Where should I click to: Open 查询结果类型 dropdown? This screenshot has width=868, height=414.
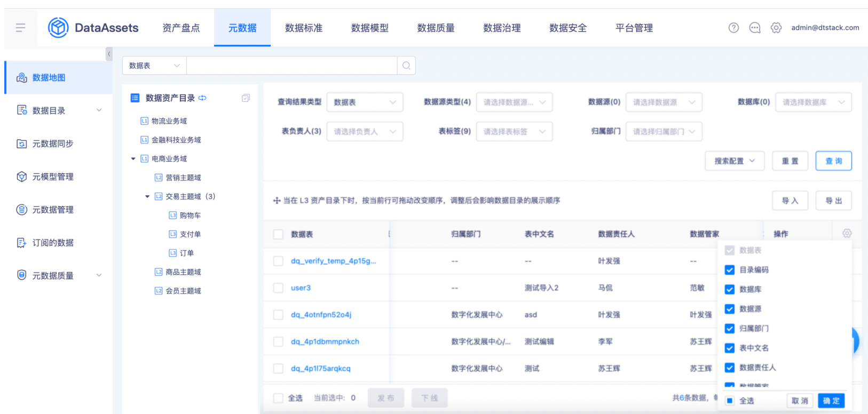pos(365,102)
